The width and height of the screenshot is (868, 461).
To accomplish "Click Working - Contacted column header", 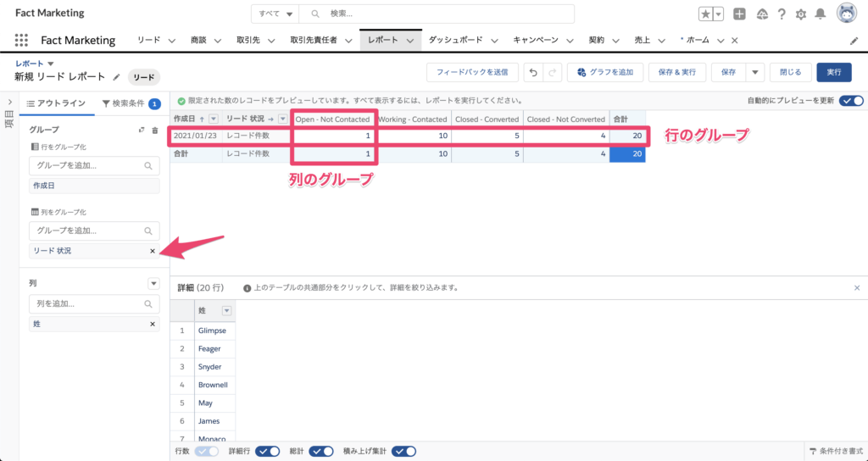I will click(413, 119).
